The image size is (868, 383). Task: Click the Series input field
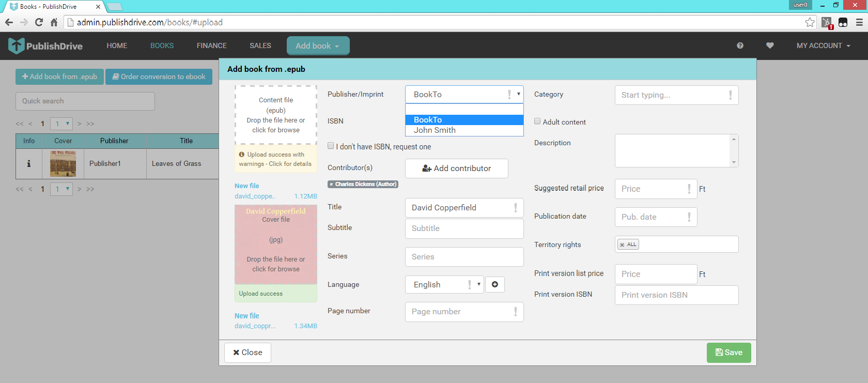464,257
